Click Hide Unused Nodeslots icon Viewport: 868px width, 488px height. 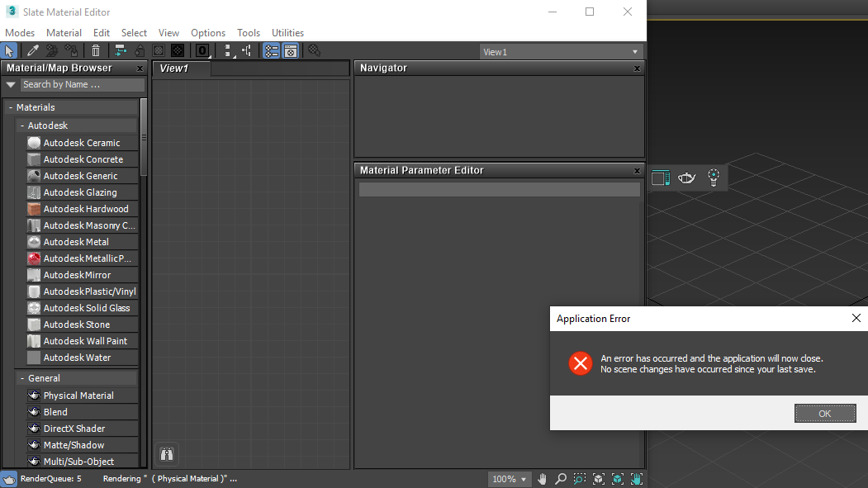[x=140, y=51]
